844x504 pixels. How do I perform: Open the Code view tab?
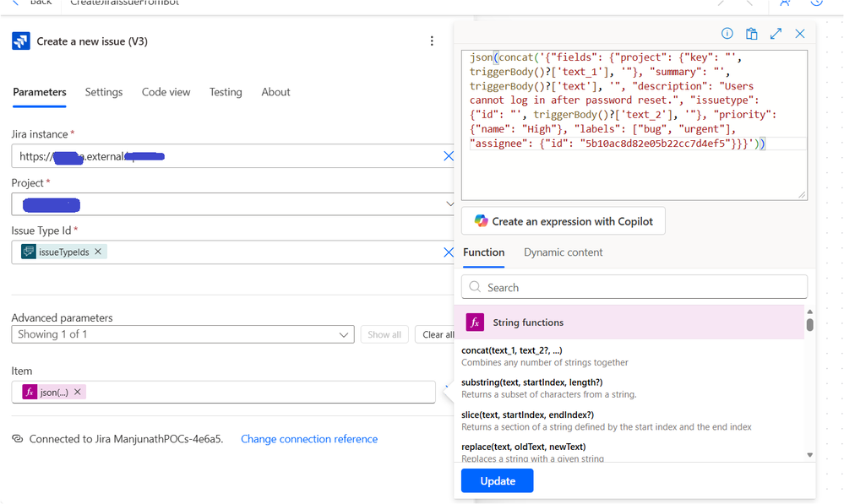pyautogui.click(x=166, y=92)
